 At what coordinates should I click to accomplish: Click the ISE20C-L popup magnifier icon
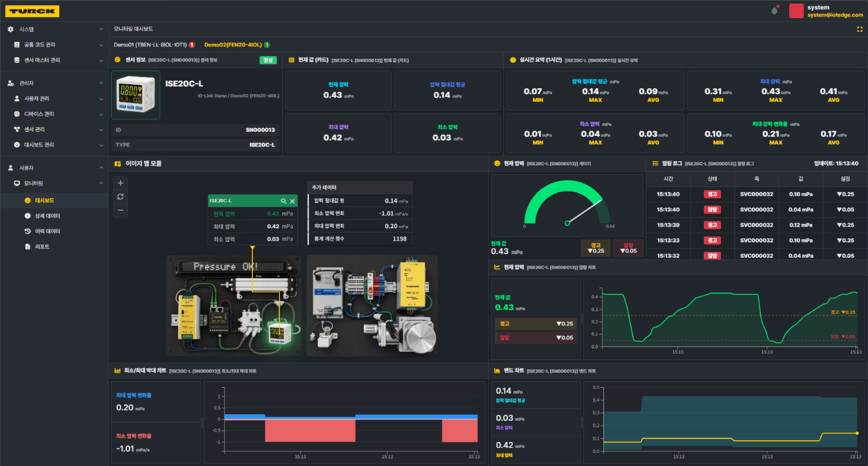pyautogui.click(x=283, y=201)
